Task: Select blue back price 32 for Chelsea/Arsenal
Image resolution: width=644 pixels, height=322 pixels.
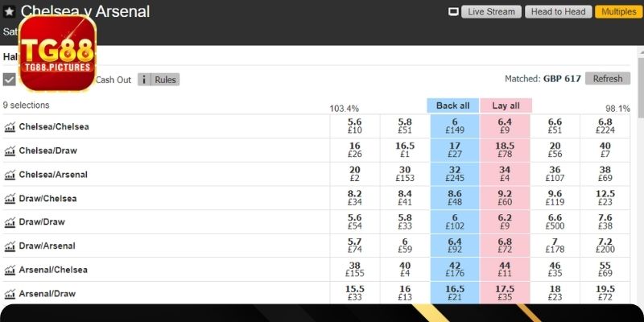Action: (x=454, y=174)
